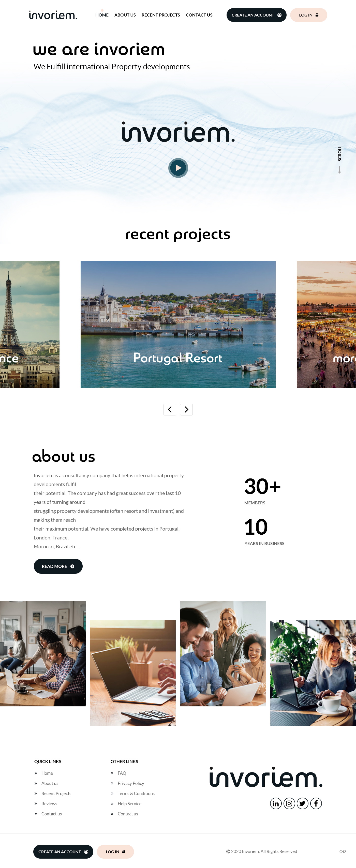Image resolution: width=356 pixels, height=868 pixels.
Task: Open the Portugal Resort project image
Action: click(178, 324)
